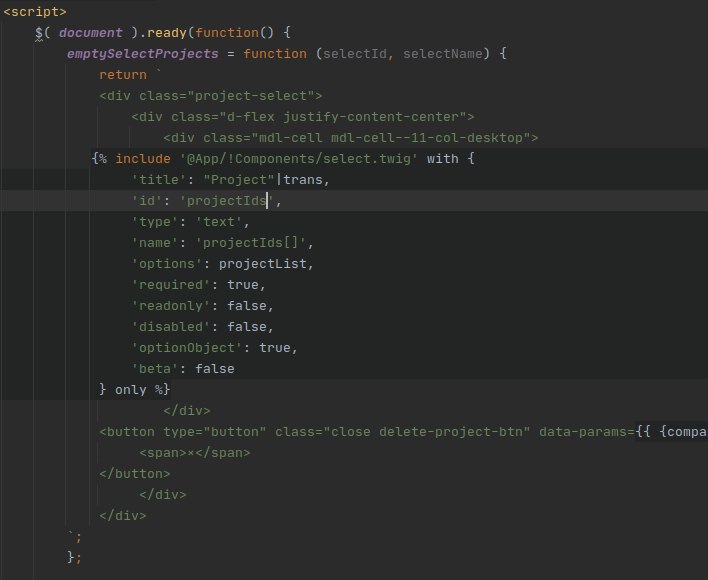708x580 pixels.
Task: Click the 'optionObject' key
Action: 186,348
